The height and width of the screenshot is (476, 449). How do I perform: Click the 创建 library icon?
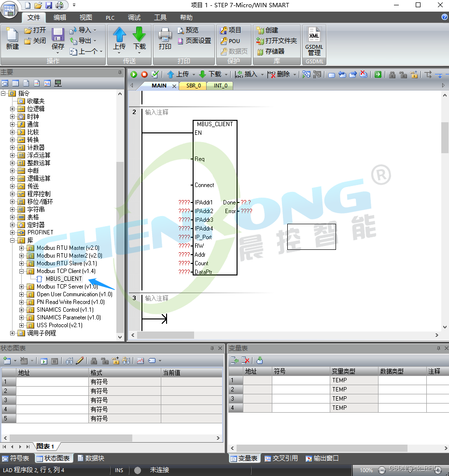260,30
